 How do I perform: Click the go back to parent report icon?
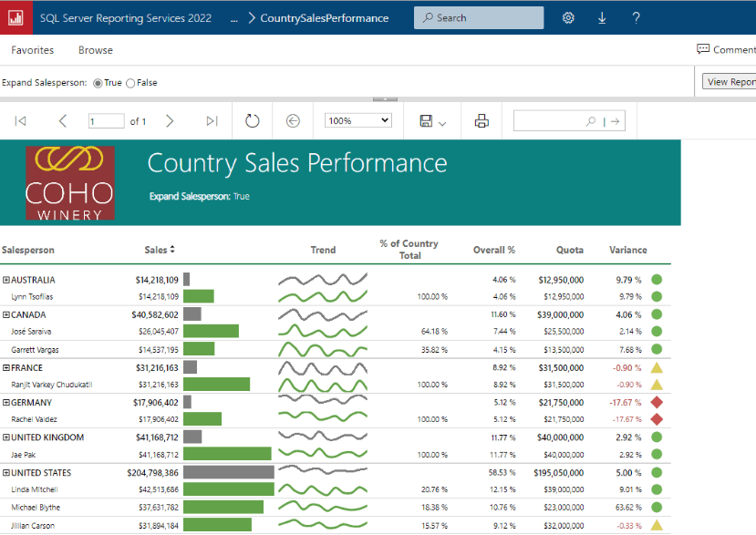tap(293, 121)
